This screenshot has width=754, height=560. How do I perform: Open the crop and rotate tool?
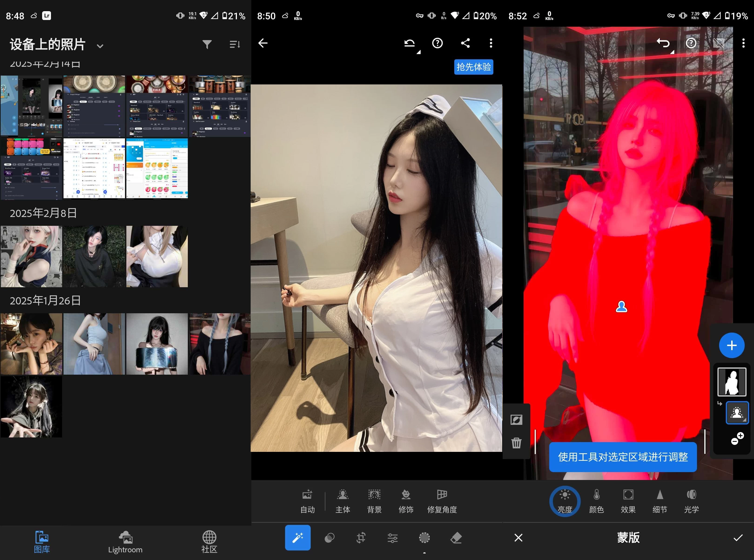361,538
